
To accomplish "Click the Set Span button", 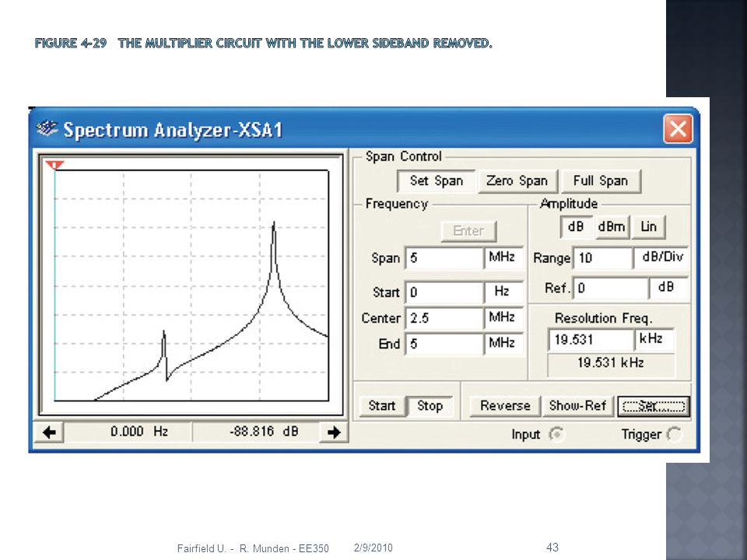I will 436,181.
